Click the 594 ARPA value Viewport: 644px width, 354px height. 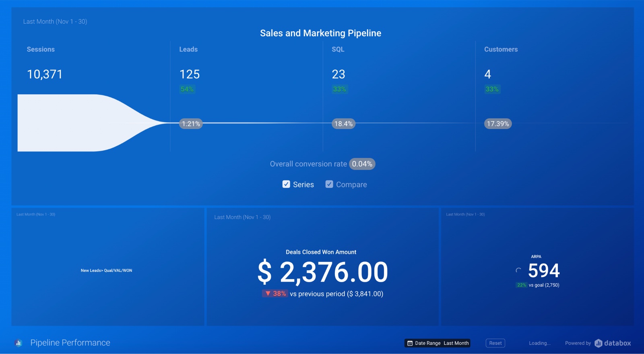[x=544, y=270]
